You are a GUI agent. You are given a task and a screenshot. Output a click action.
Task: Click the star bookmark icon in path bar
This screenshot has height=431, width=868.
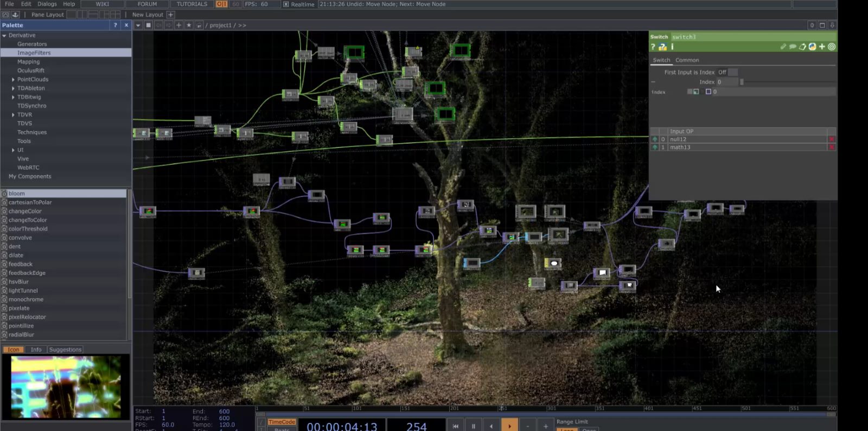189,25
